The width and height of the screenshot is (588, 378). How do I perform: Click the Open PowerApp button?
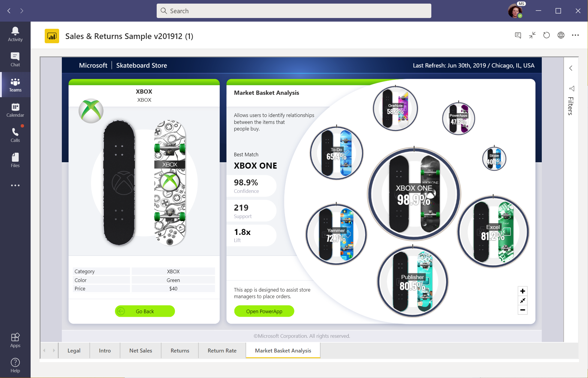coord(264,311)
